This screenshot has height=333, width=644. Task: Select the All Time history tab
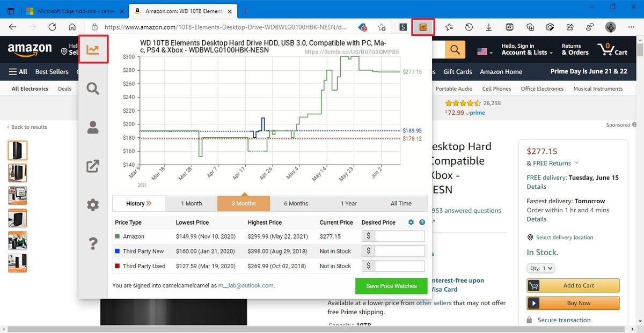point(401,203)
